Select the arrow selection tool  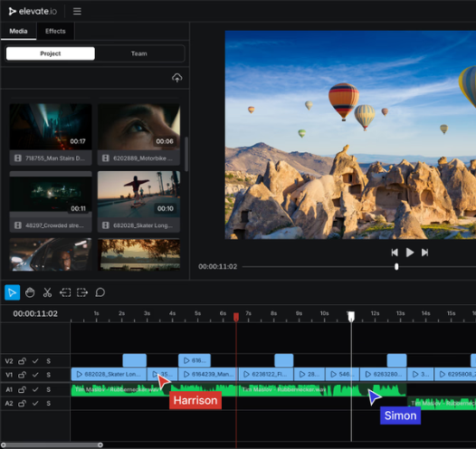click(x=13, y=292)
